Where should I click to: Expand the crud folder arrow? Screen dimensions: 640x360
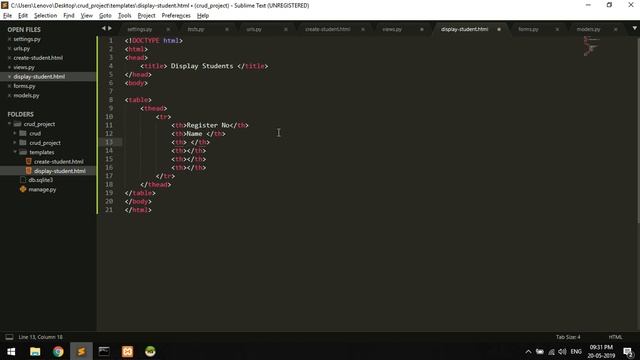coord(15,133)
